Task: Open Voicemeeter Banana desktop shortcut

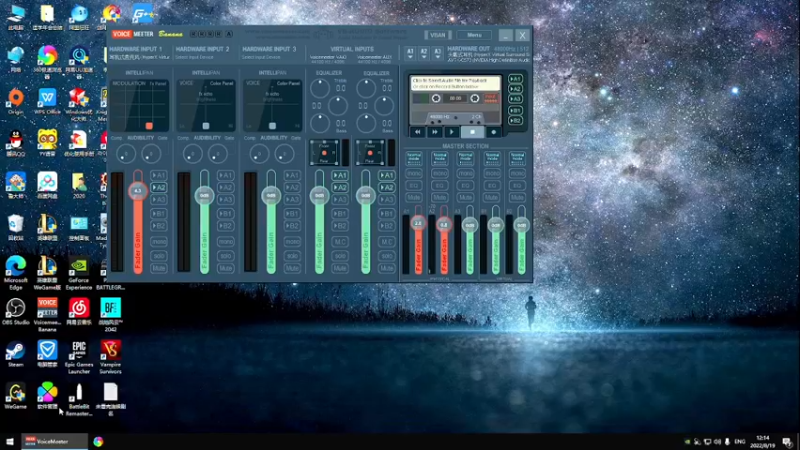Action: point(47,315)
